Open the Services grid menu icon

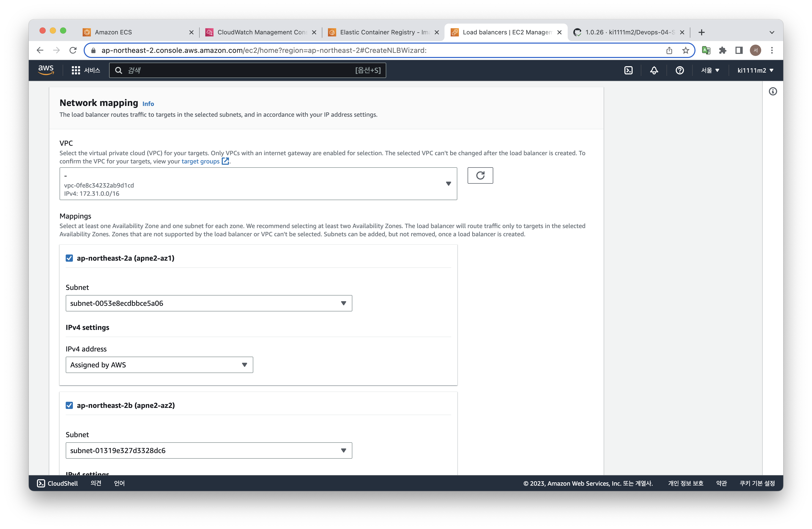pos(76,70)
